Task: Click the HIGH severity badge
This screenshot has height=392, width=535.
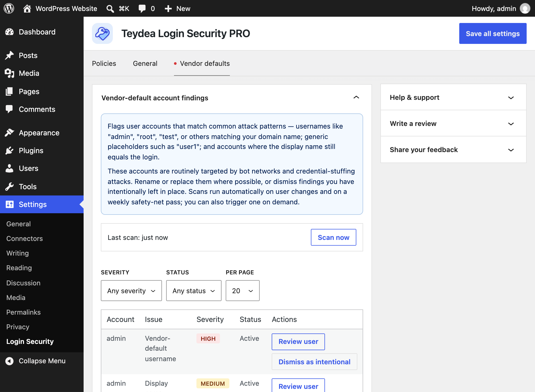Action: tap(208, 339)
